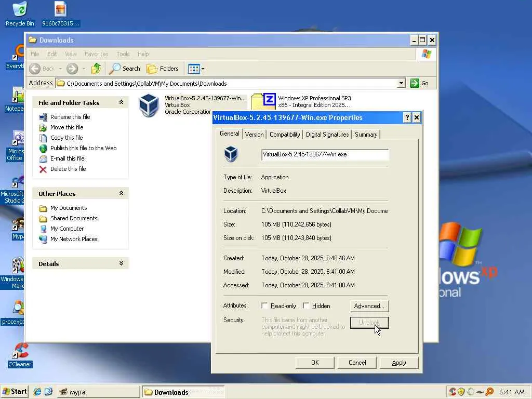Switch to the Digital Signatures tab
Image resolution: width=532 pixels, height=399 pixels.
click(327, 135)
